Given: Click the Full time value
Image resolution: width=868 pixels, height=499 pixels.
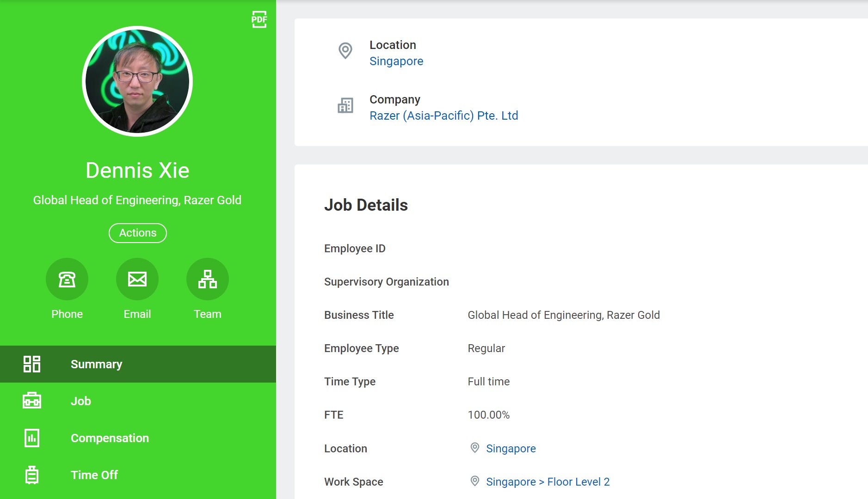Looking at the screenshot, I should click(x=489, y=382).
